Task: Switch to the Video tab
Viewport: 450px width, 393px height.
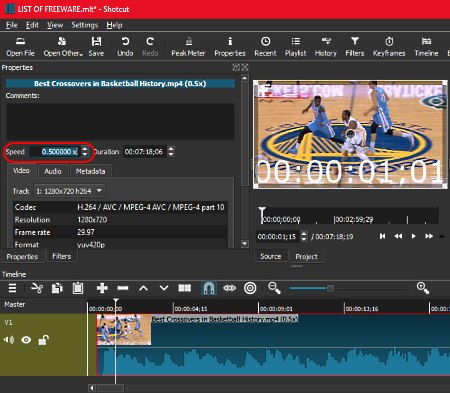Action: coord(21,171)
